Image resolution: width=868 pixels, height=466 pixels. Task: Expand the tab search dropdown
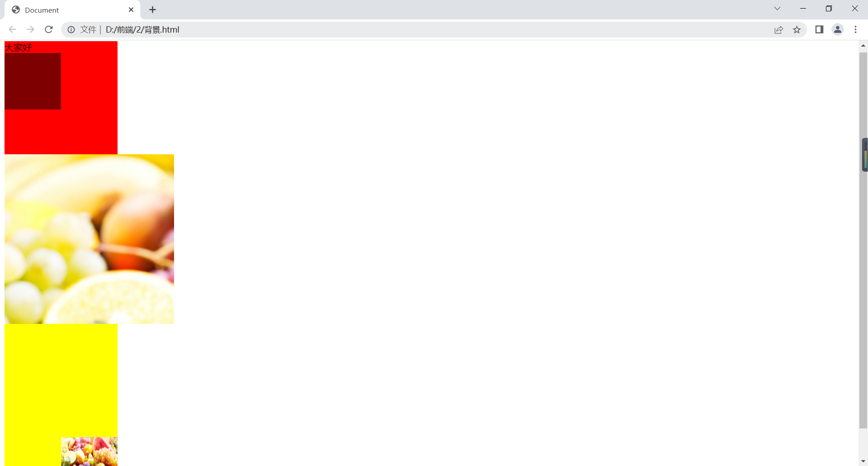pos(777,9)
